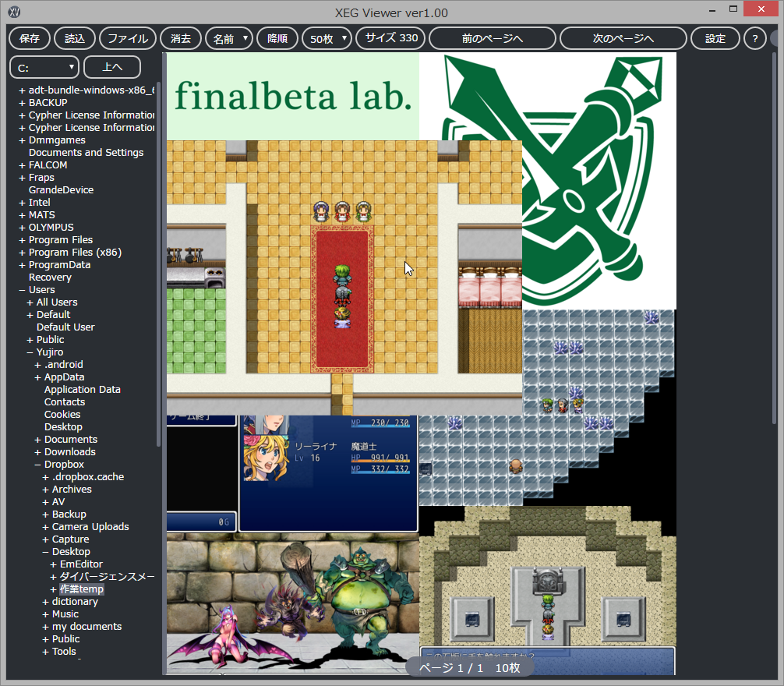The image size is (784, 686).
Task: Click the 読込 load button
Action: tap(75, 38)
